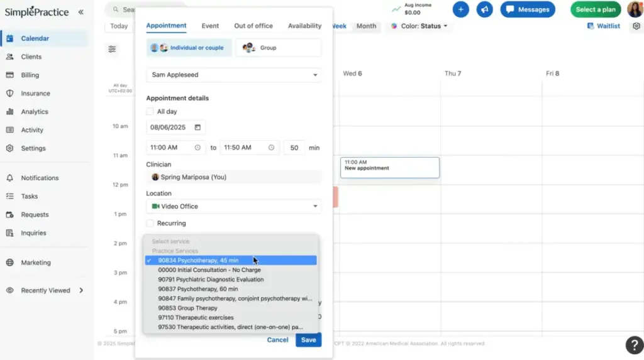Open Marketing in the sidebar

click(x=45, y=262)
